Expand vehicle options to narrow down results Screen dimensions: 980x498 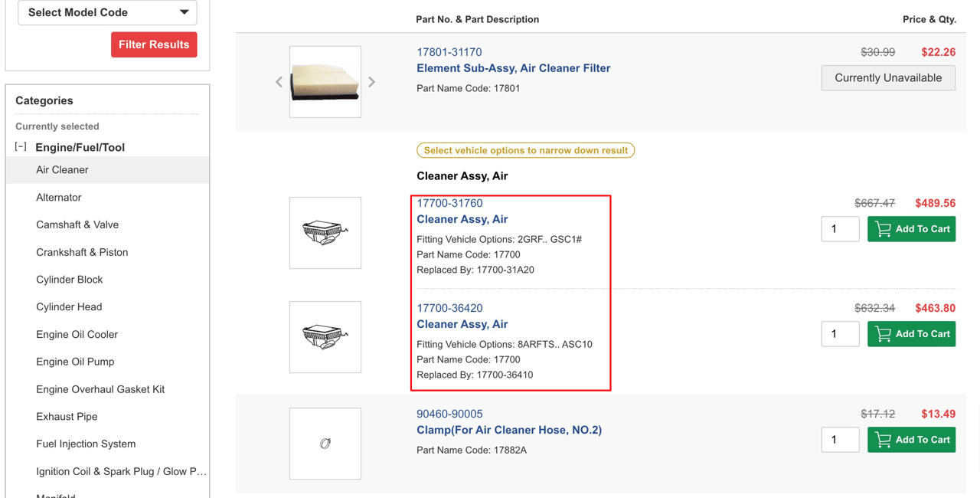coord(525,150)
